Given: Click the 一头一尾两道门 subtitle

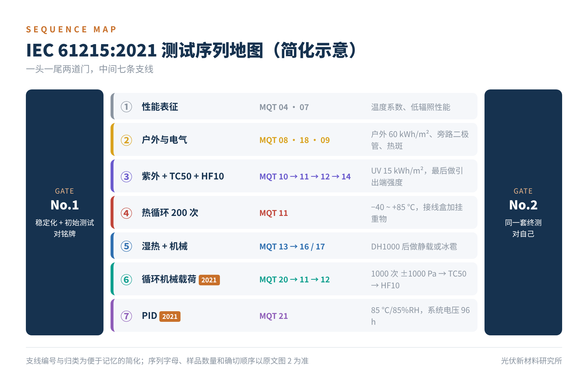Looking at the screenshot, I should pos(90,69).
